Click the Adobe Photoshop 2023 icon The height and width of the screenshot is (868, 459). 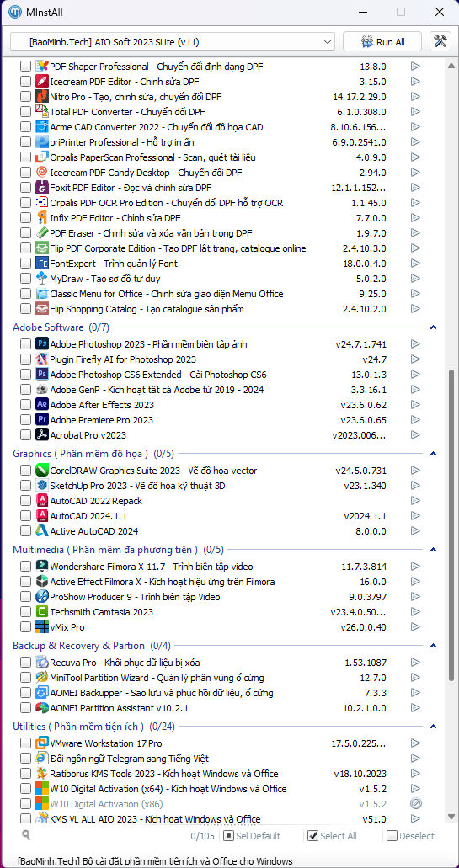click(42, 344)
